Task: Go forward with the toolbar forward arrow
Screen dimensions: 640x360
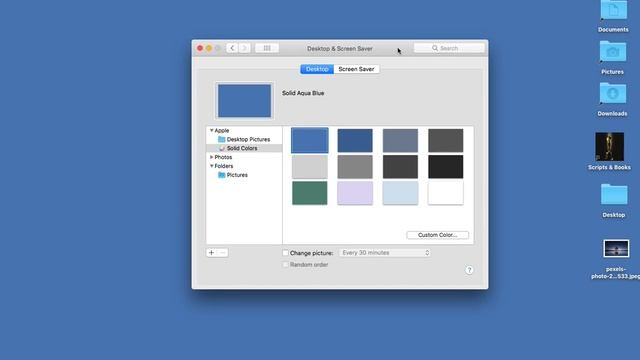Action: point(244,48)
